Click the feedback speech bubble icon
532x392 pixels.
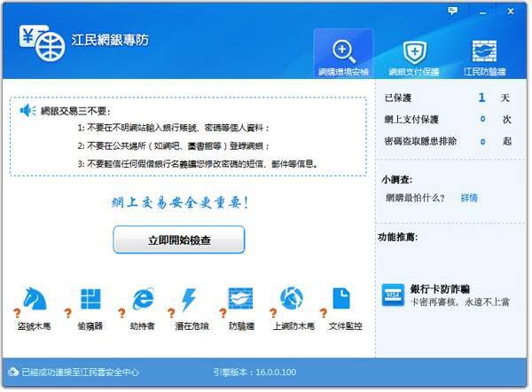(453, 12)
